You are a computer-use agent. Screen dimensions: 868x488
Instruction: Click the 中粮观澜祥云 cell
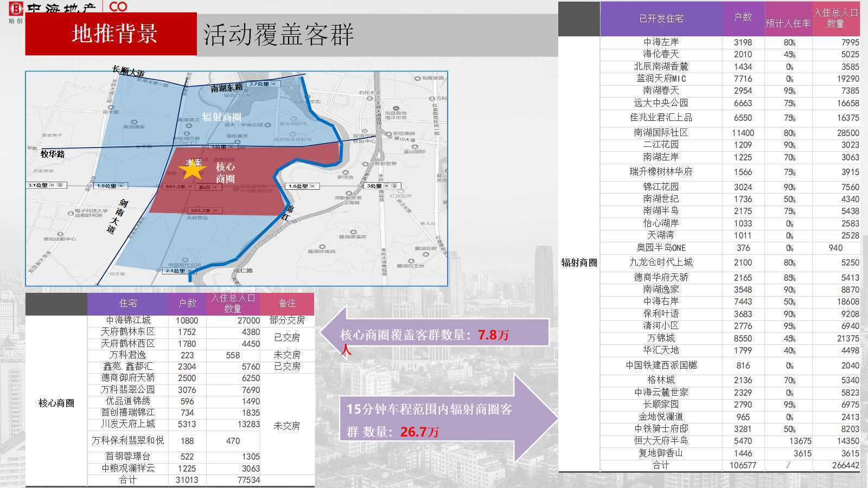(128, 468)
